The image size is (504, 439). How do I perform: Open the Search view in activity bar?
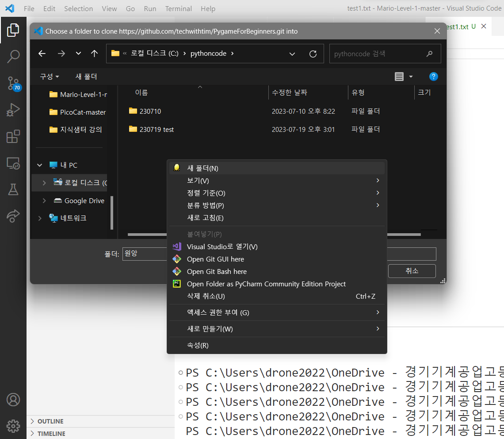13,56
